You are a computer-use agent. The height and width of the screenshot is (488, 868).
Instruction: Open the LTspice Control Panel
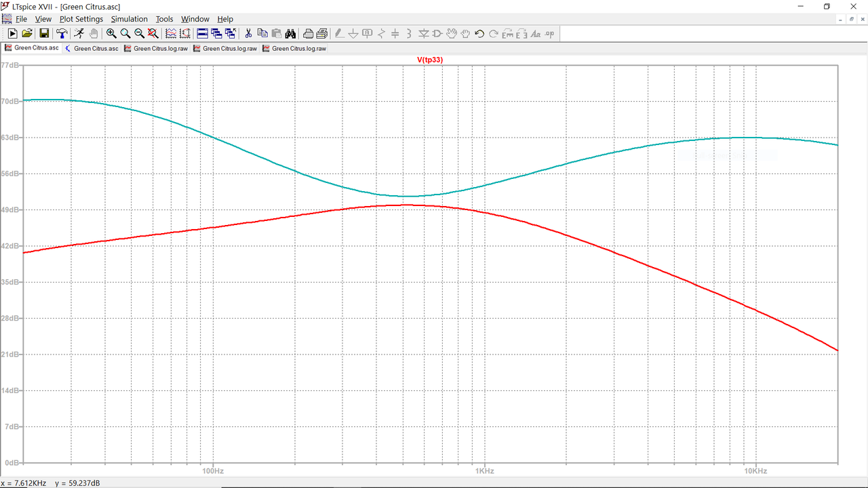61,33
